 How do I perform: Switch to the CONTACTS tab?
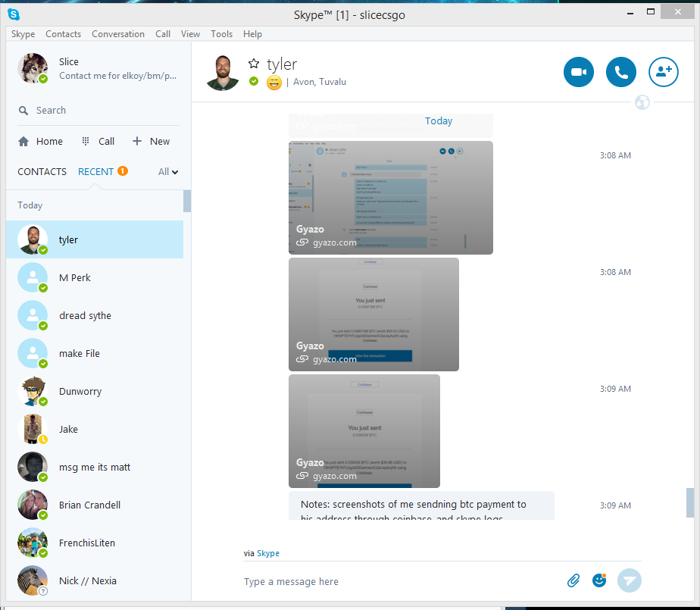(x=42, y=172)
